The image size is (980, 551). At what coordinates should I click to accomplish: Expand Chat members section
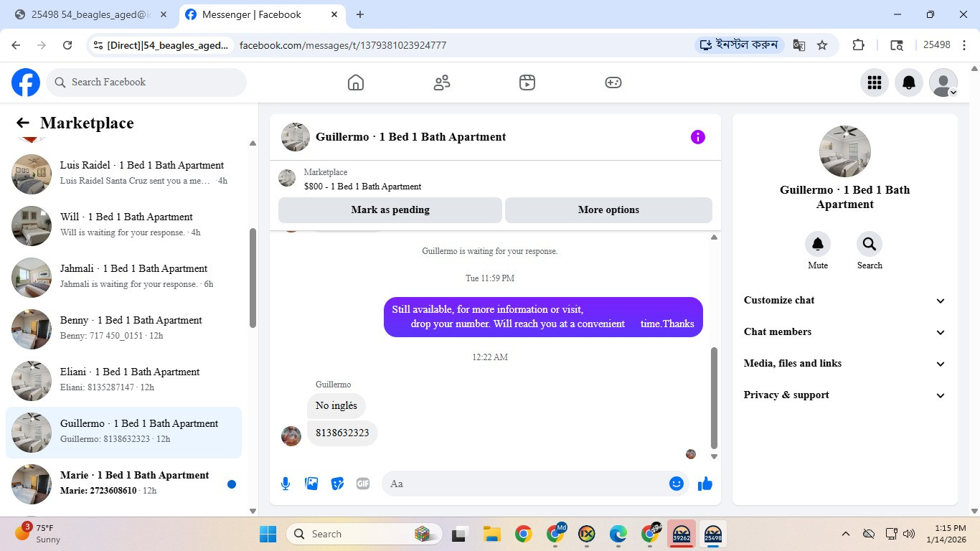[845, 332]
